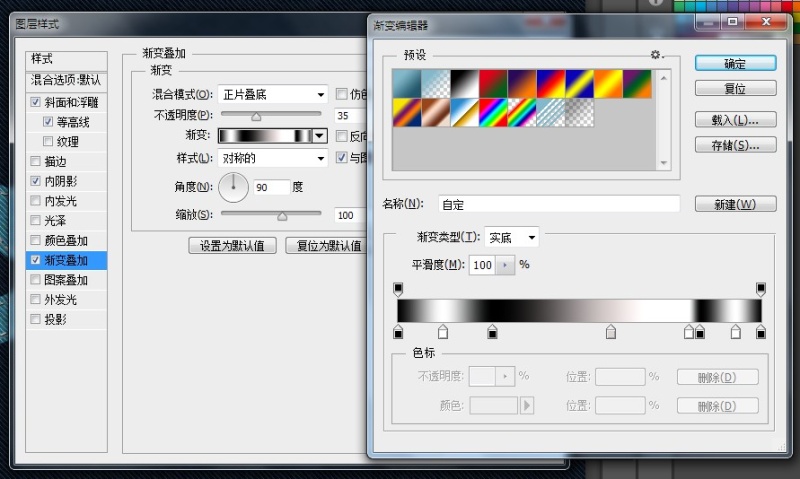Toggle the 纹理 (Texture) checkbox
Image resolution: width=800 pixels, height=479 pixels.
click(x=49, y=142)
